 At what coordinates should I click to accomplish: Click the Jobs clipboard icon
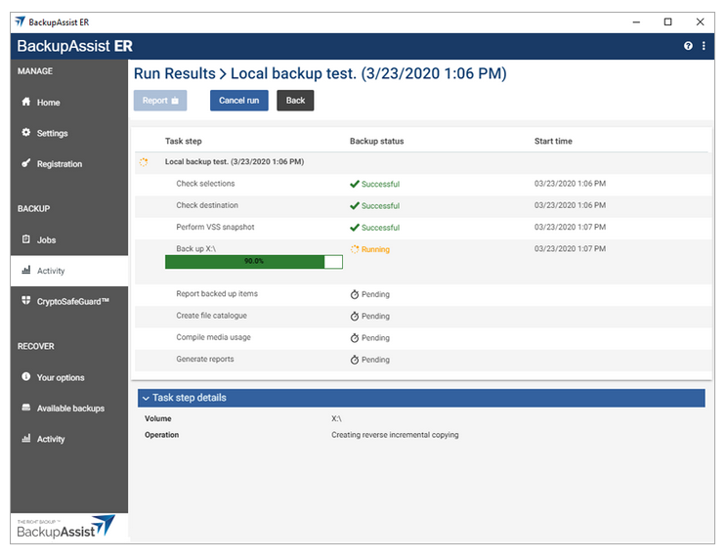click(x=26, y=239)
